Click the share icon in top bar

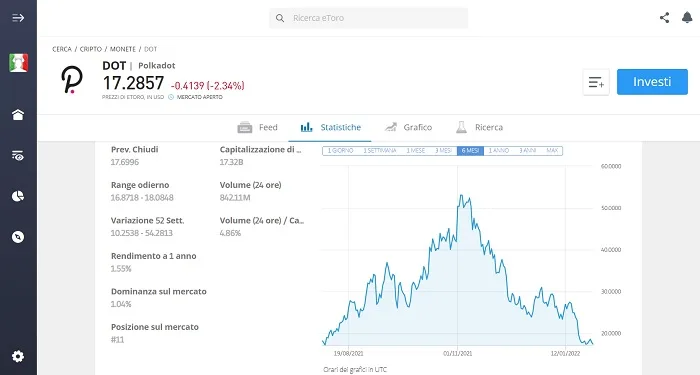[x=664, y=17]
